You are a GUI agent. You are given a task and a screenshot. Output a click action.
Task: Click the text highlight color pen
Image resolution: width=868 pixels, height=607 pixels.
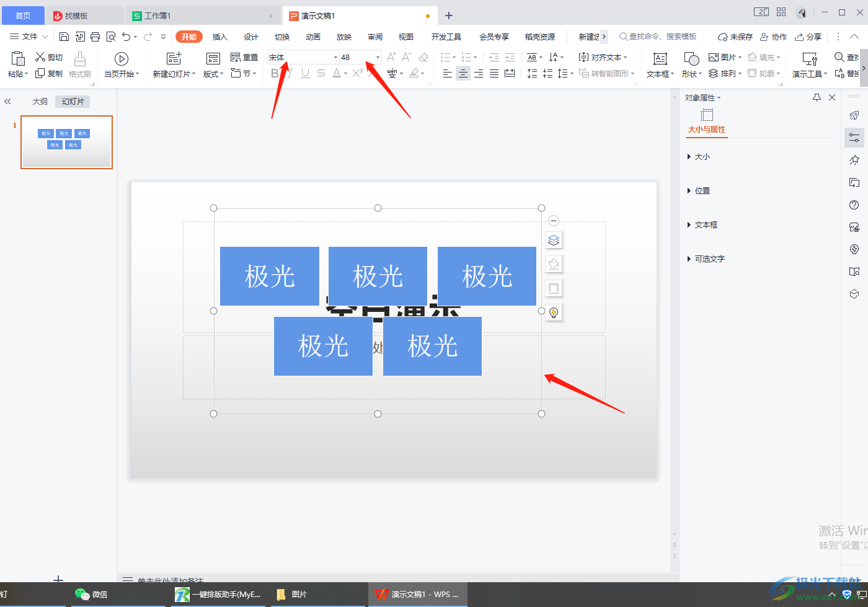(414, 73)
